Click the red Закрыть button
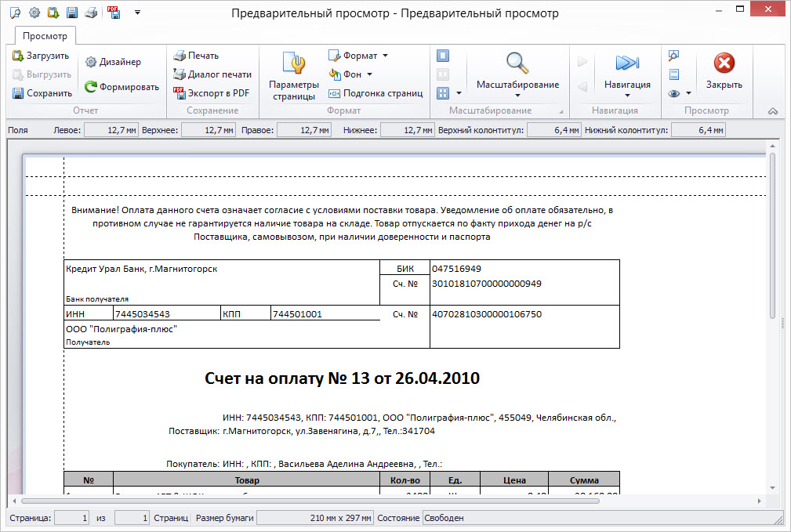Image resolution: width=791 pixels, height=532 pixels. pos(724,71)
